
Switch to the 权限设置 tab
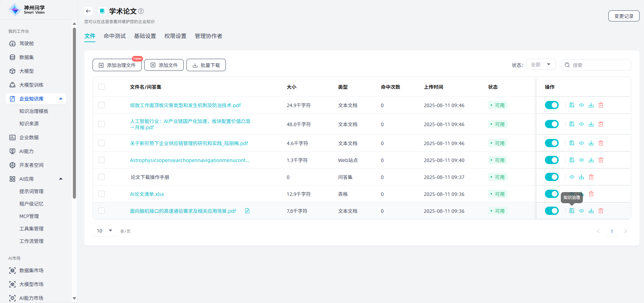click(x=175, y=36)
